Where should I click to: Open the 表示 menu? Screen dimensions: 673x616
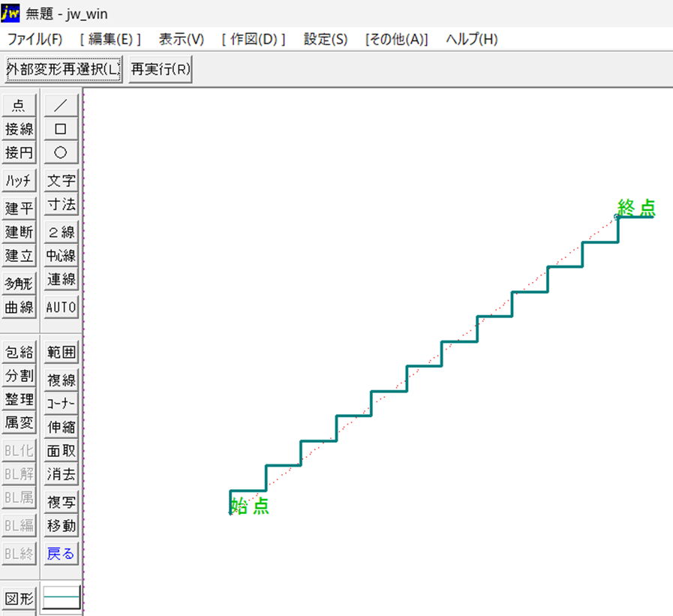pyautogui.click(x=180, y=40)
